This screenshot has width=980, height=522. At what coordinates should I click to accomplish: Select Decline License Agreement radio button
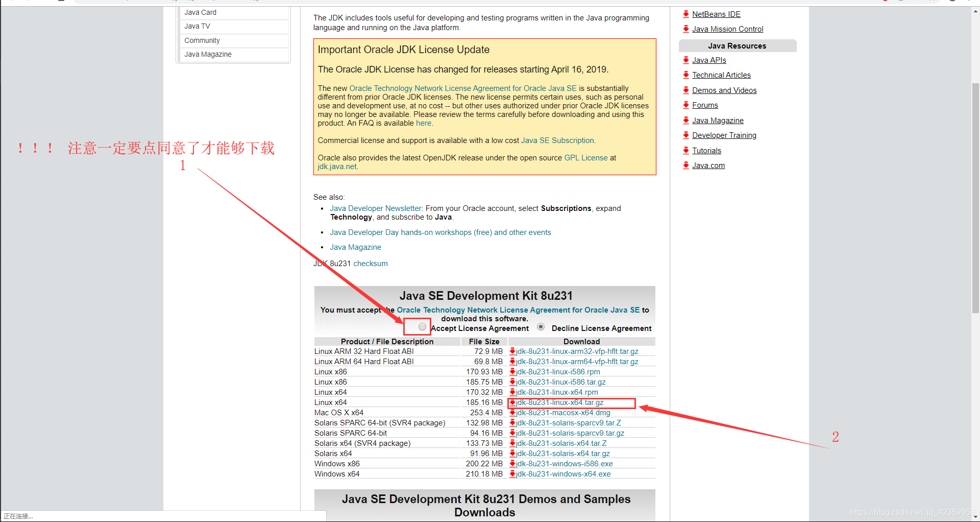pos(541,327)
